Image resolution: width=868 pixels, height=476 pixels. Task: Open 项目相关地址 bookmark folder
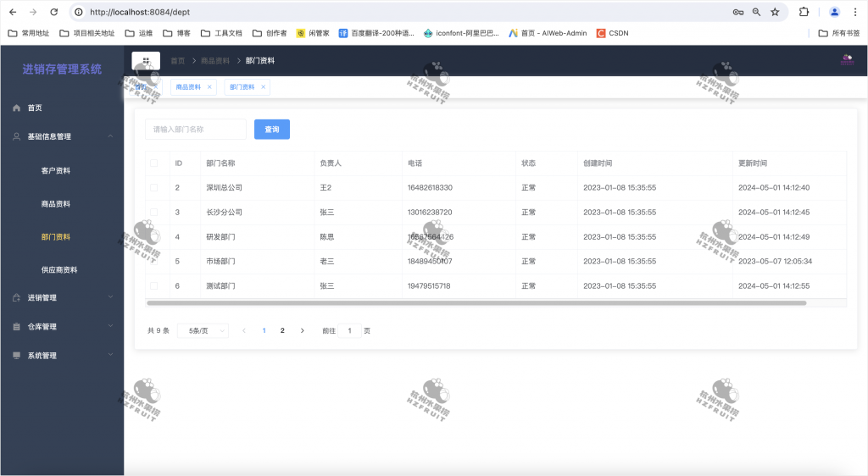click(x=87, y=33)
